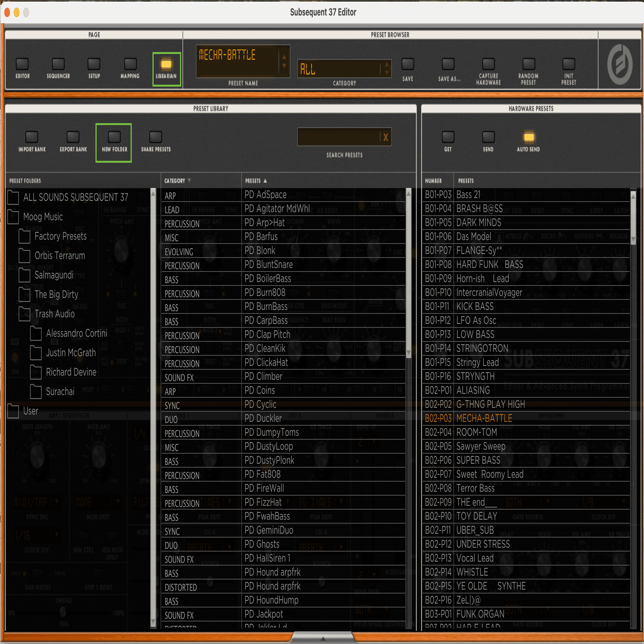Select hardware preset B01-P04 BRASH B@SS
Image resolution: width=644 pixels, height=644 pixels.
[x=526, y=209]
